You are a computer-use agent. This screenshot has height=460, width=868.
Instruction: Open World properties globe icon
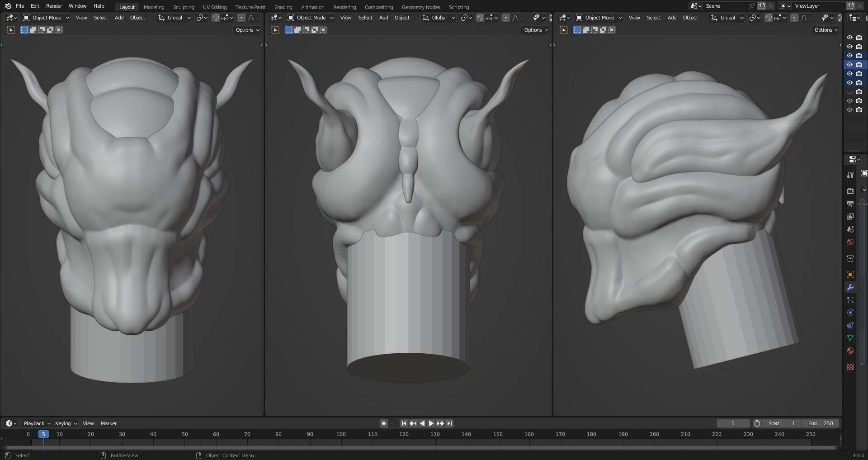click(x=850, y=242)
